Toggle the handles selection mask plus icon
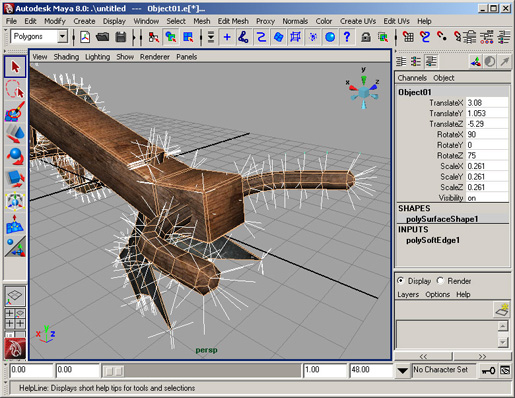This screenshot has height=398, width=515. (227, 37)
